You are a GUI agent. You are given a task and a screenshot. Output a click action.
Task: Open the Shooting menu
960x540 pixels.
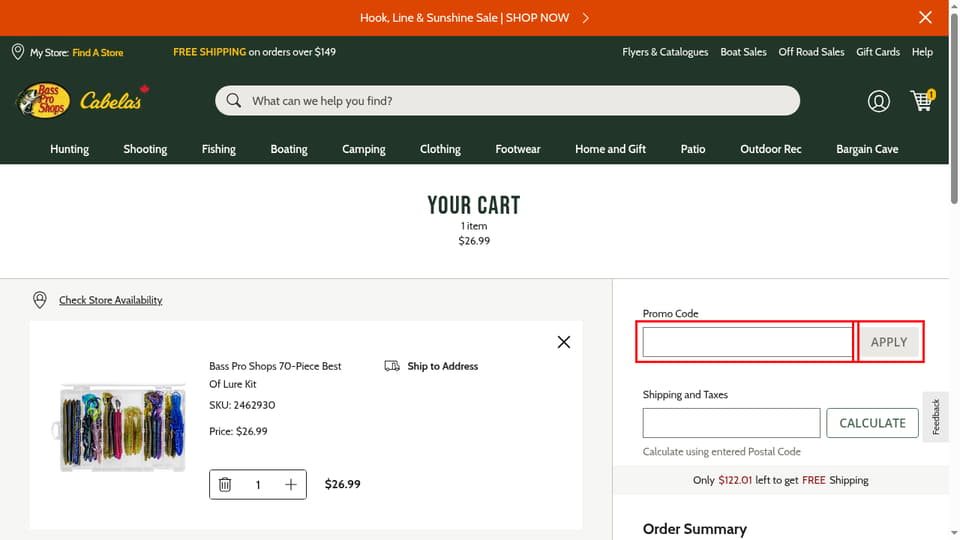(x=145, y=149)
